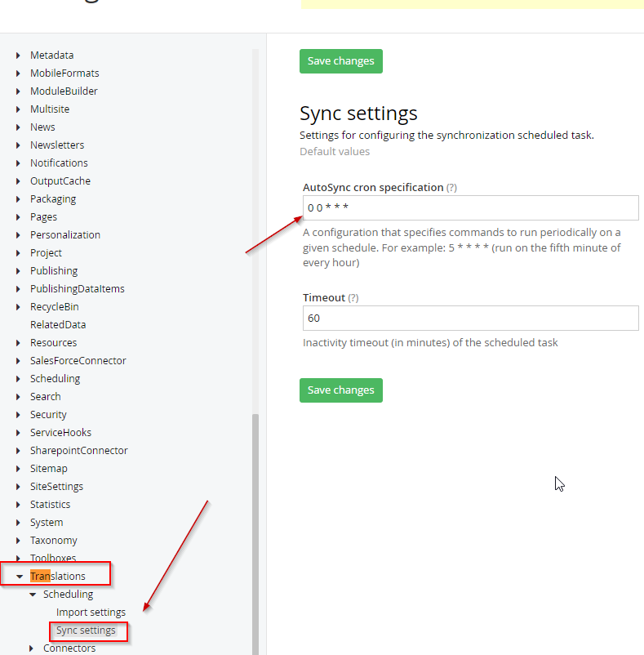Viewport: 644px width, 655px height.
Task: Expand the top-level Scheduling node arrow
Action: (x=18, y=378)
